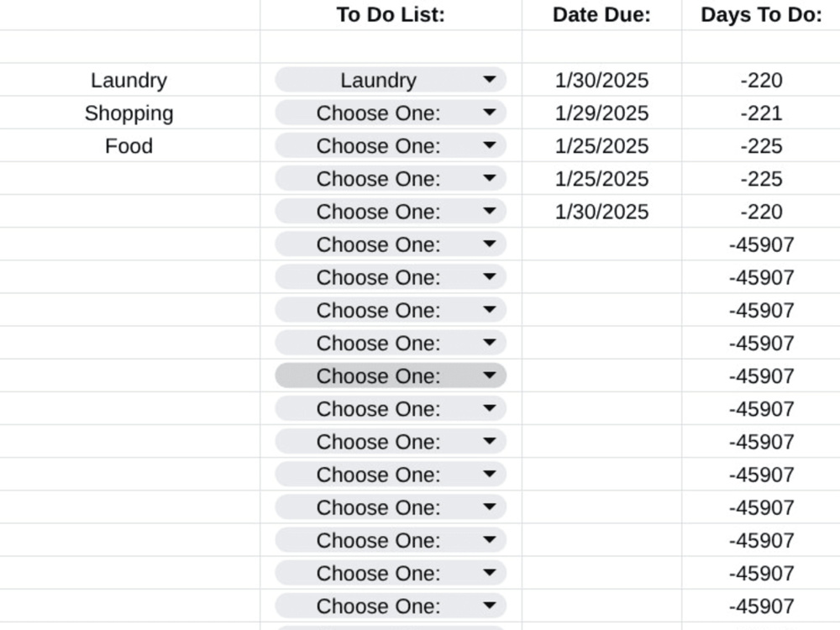Click the Shopping cell
This screenshot has width=840, height=630.
(129, 113)
